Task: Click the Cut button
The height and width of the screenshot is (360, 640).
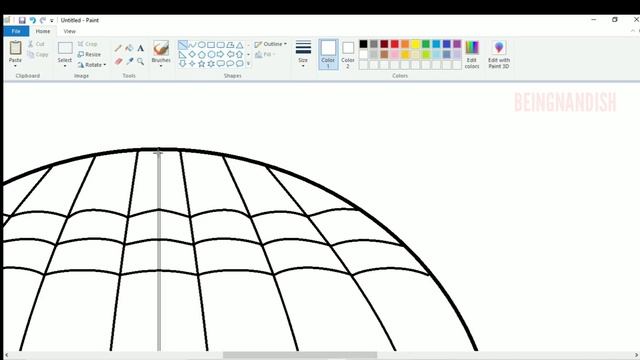Action: [36, 44]
